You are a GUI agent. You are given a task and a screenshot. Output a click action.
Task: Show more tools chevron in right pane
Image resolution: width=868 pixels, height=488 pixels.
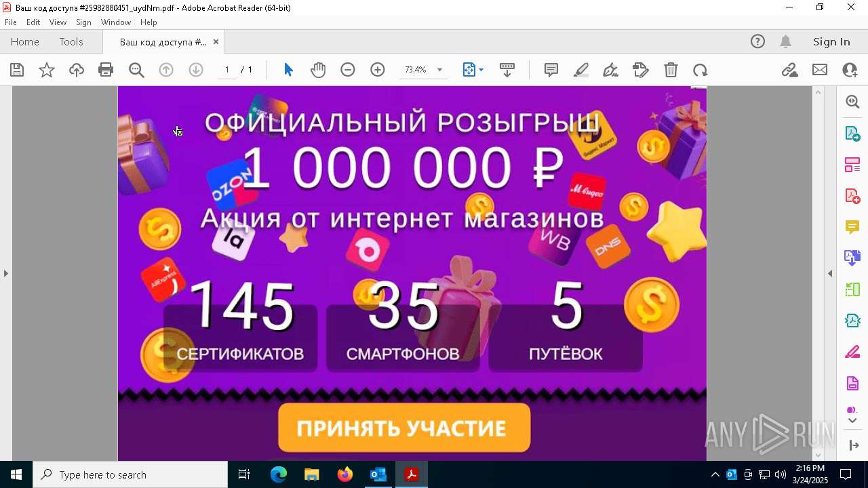[x=852, y=421]
